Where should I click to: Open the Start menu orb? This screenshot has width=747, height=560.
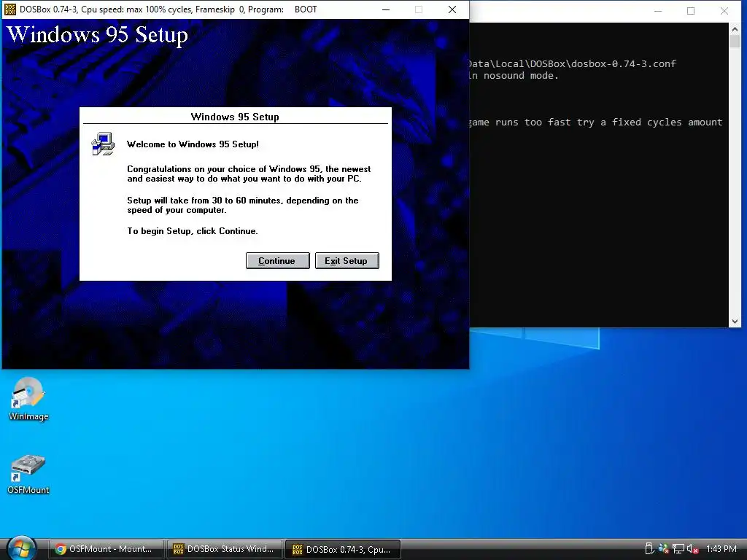tap(21, 548)
